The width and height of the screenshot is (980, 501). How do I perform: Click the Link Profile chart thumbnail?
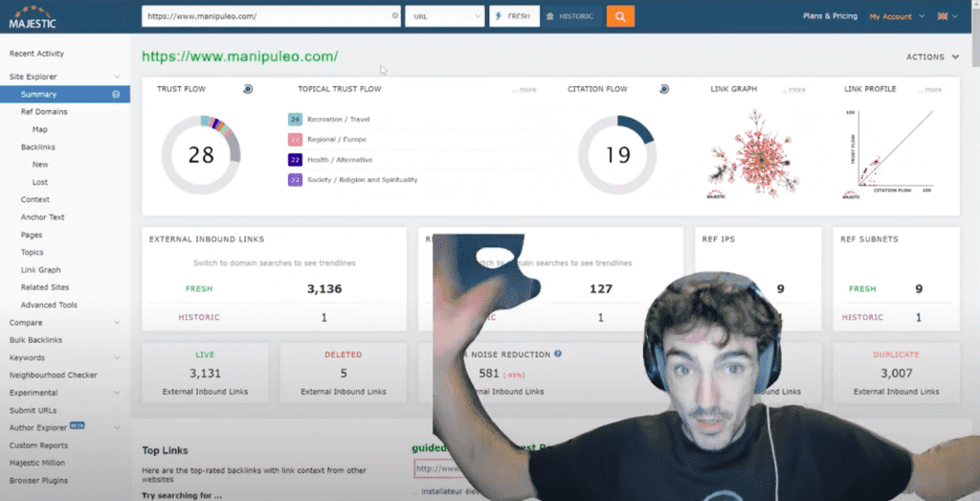coord(889,154)
